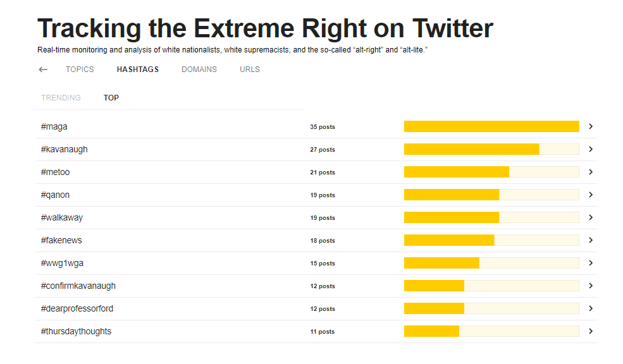Viewport: 623px width, 364px height.
Task: Click chevron next to #qanon
Action: (591, 195)
